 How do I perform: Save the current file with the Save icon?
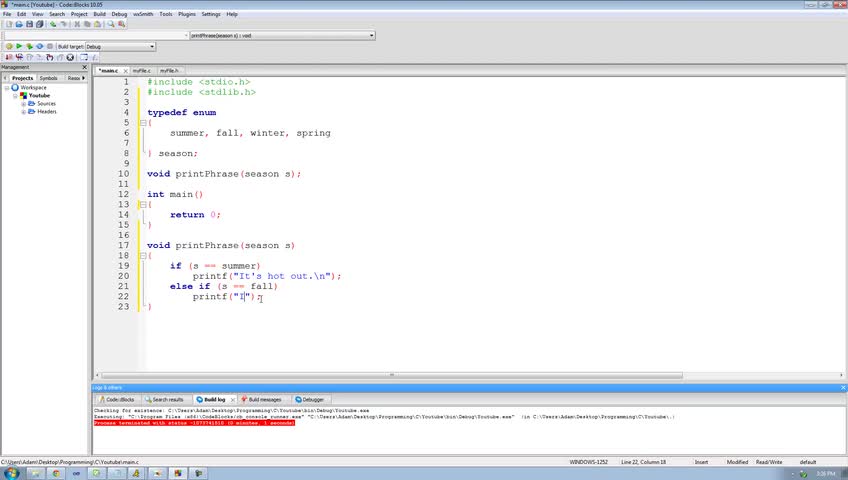(x=29, y=24)
